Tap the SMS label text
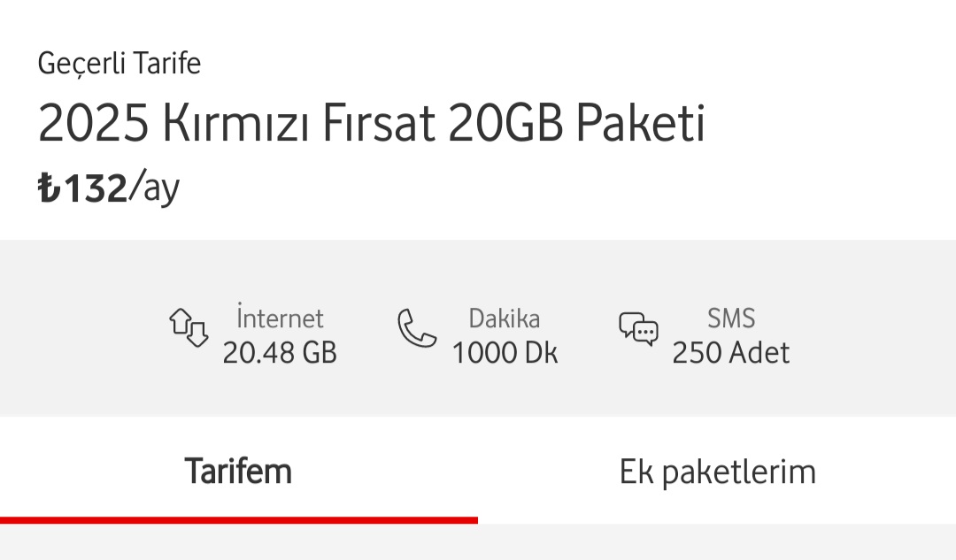 (731, 318)
